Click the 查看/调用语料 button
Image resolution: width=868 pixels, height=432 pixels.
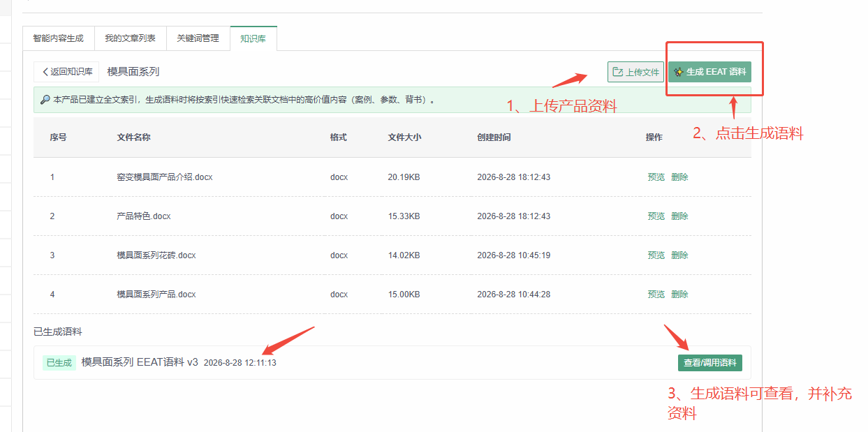coord(709,363)
